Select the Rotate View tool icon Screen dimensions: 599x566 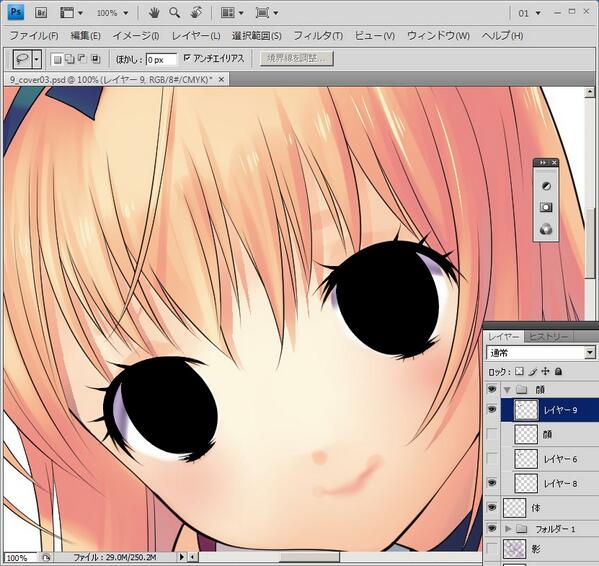[x=196, y=13]
